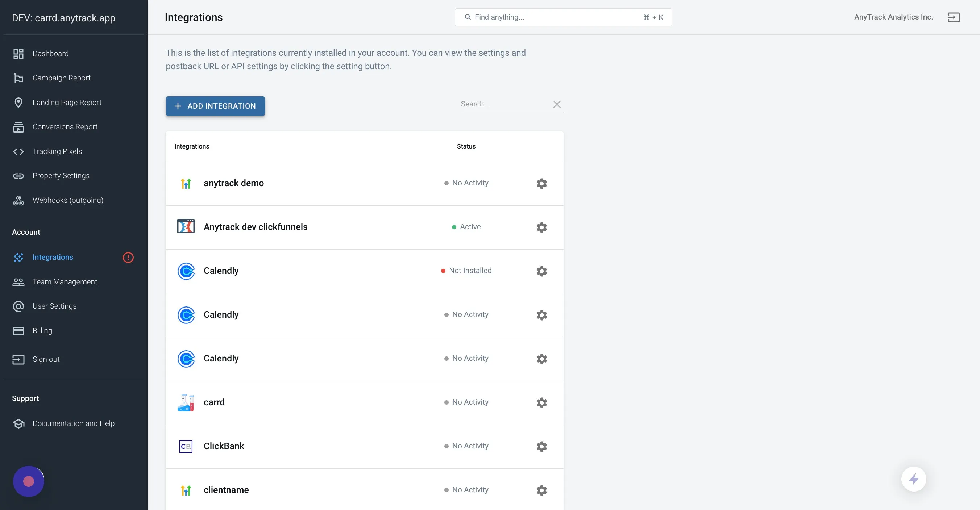Clear the integrations search with X
980x510 pixels.
point(557,104)
